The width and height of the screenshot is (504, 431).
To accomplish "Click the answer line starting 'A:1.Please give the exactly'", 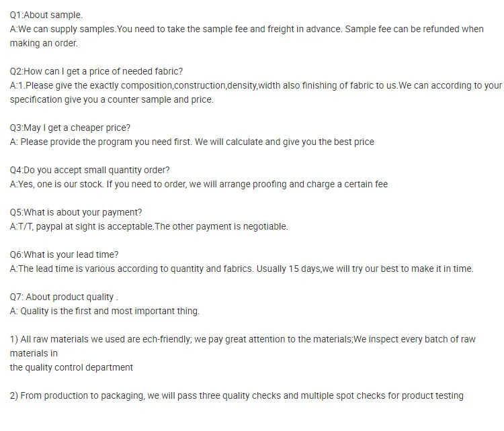I will click(x=255, y=86).
